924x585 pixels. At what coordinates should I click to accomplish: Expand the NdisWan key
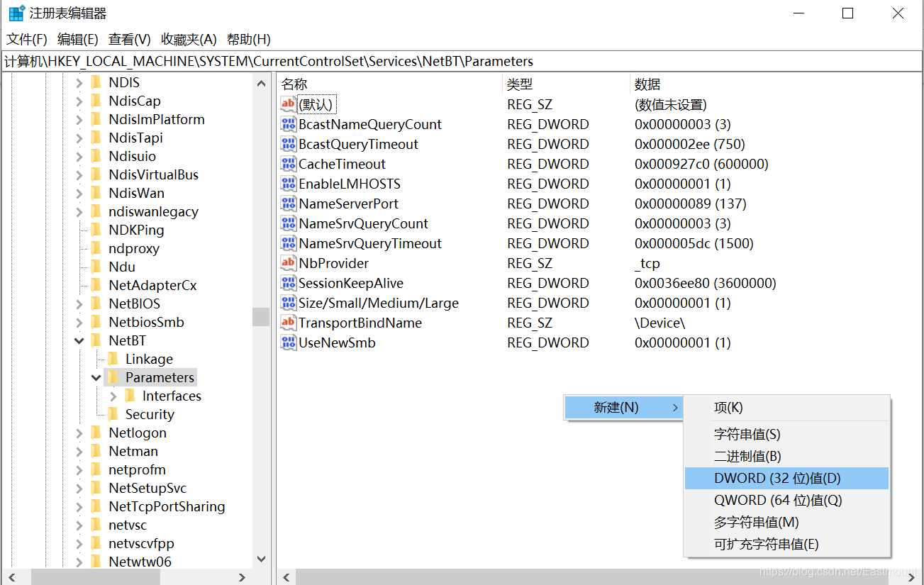pyautogui.click(x=79, y=194)
